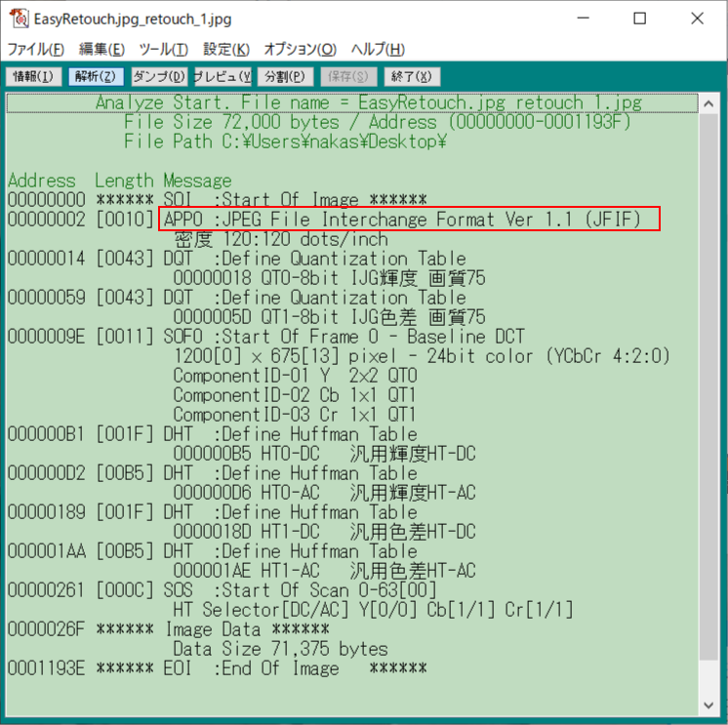Click the scrollbar up arrow

pos(708,103)
